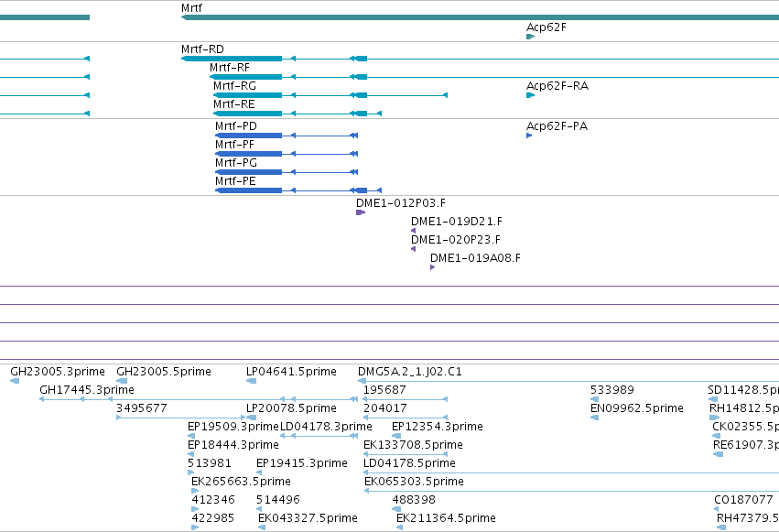779x532 pixels.
Task: Select the DME1-019D21.F feature label
Action: click(x=457, y=222)
